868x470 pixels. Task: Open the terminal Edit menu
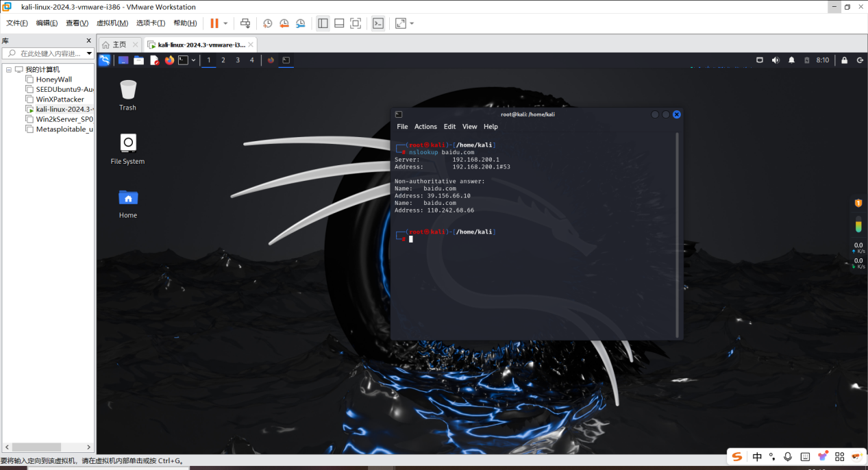click(449, 127)
